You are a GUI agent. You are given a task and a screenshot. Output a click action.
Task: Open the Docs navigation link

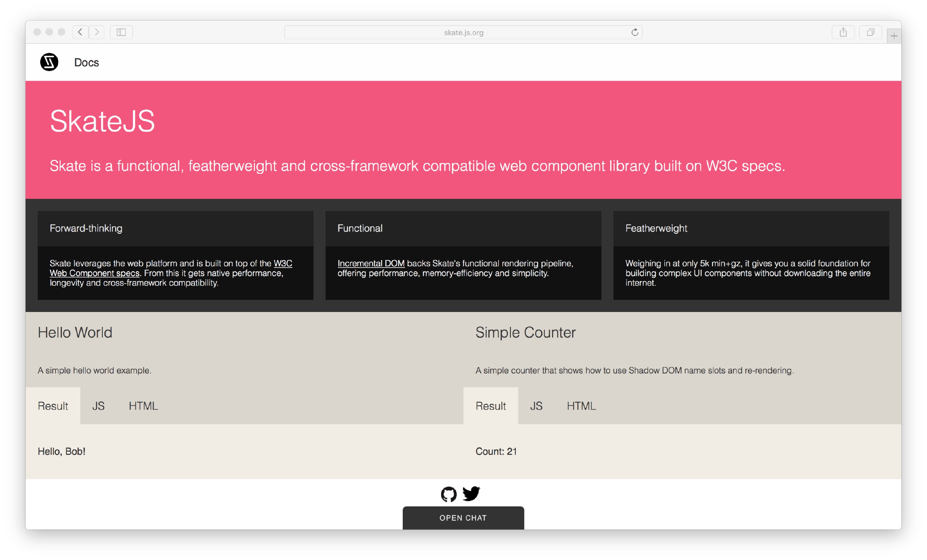tap(87, 62)
